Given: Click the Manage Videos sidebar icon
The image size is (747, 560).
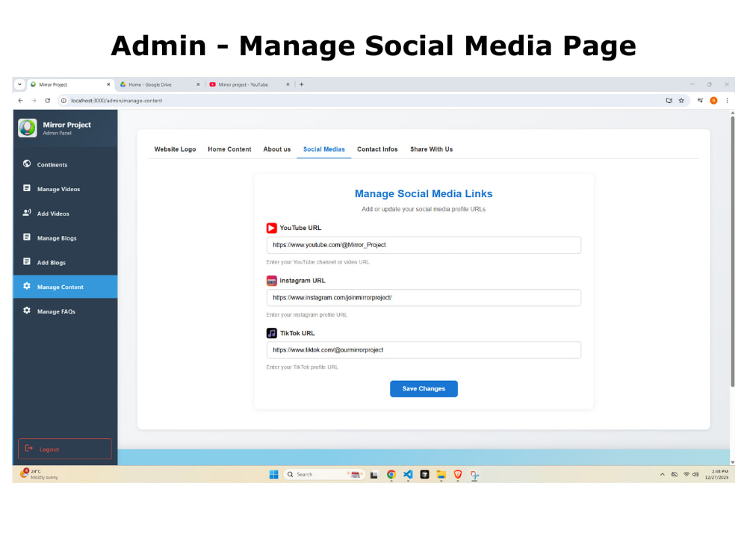Looking at the screenshot, I should (x=27, y=188).
